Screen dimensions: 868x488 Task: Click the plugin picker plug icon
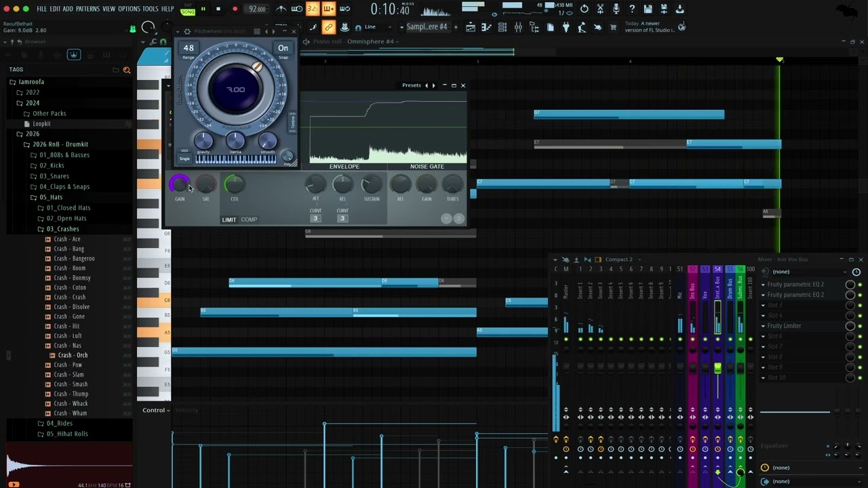point(566,27)
